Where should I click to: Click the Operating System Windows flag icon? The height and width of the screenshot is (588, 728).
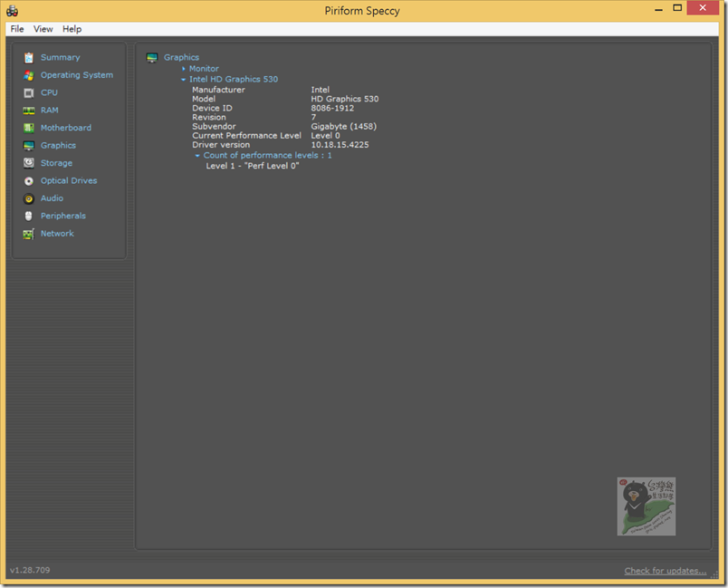coord(29,75)
